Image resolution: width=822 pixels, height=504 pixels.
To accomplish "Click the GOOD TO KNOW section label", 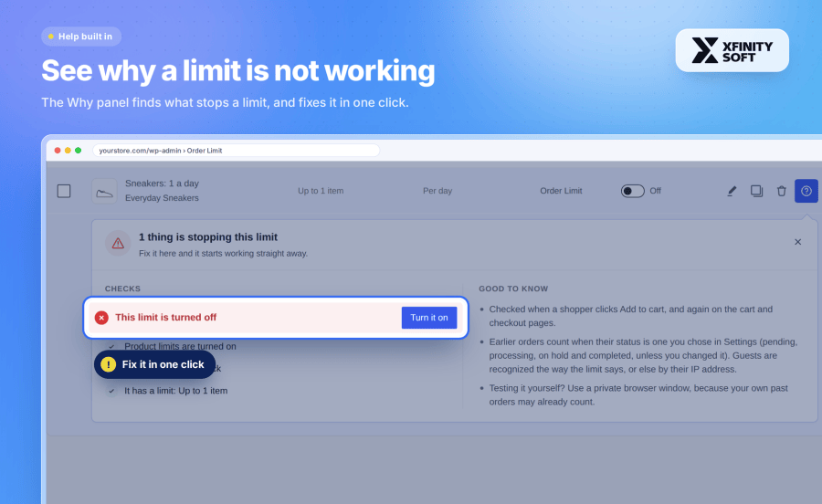I will pyautogui.click(x=513, y=289).
